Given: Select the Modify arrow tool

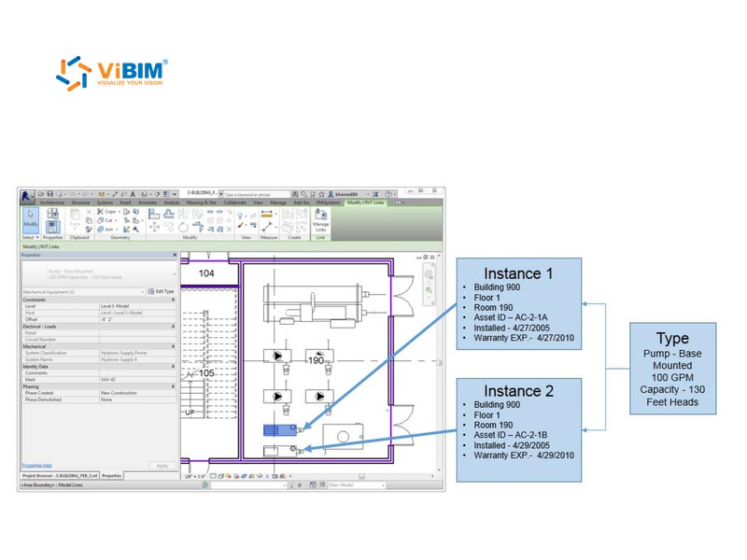Looking at the screenshot, I should coord(31,220).
